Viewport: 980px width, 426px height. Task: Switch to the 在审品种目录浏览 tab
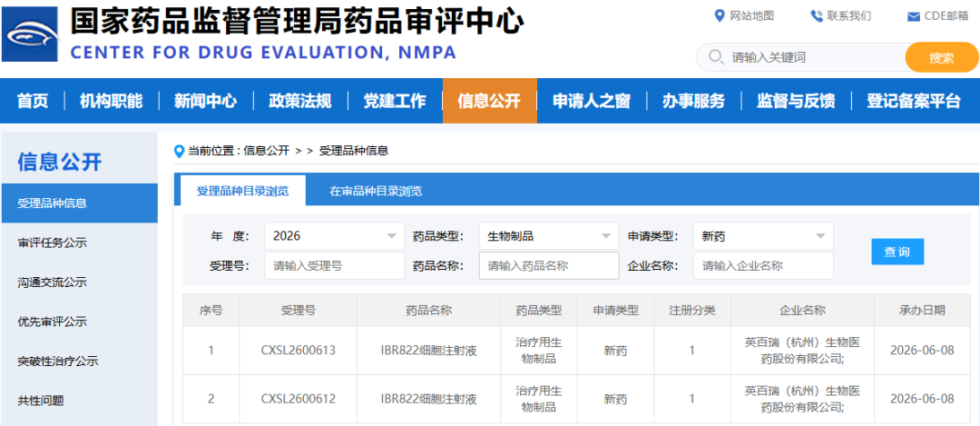376,191
